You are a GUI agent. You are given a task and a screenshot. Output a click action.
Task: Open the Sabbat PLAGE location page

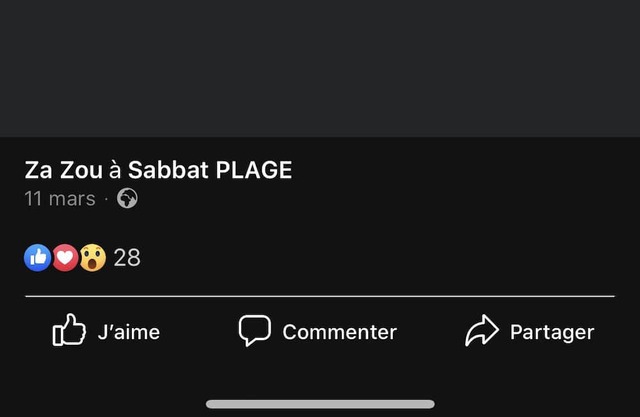coord(210,170)
